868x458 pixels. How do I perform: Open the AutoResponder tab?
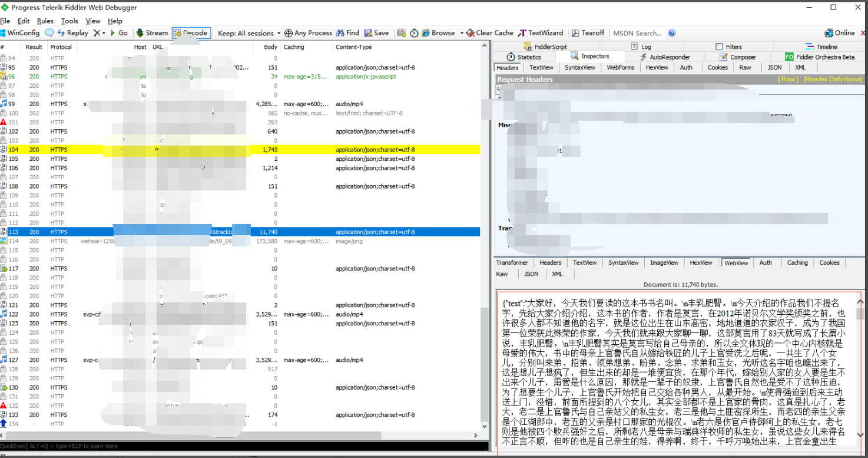click(665, 57)
